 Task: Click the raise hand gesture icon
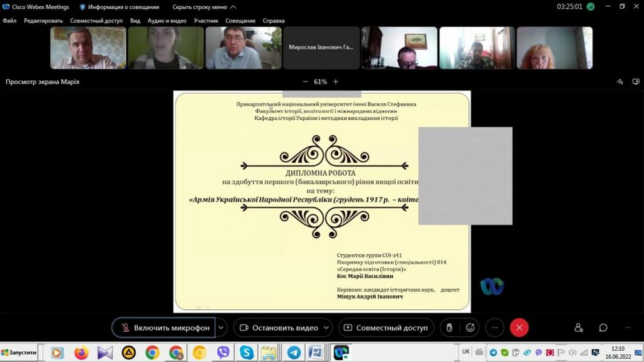click(449, 327)
